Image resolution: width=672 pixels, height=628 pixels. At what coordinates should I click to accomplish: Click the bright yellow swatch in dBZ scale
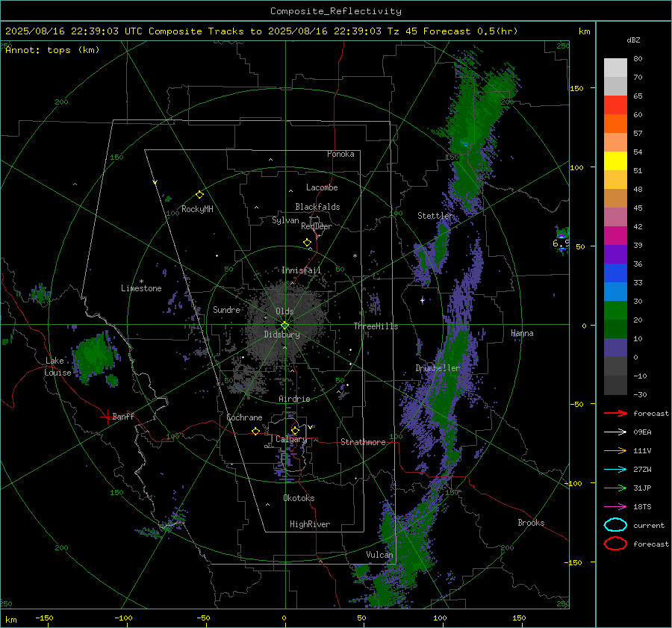(615, 161)
